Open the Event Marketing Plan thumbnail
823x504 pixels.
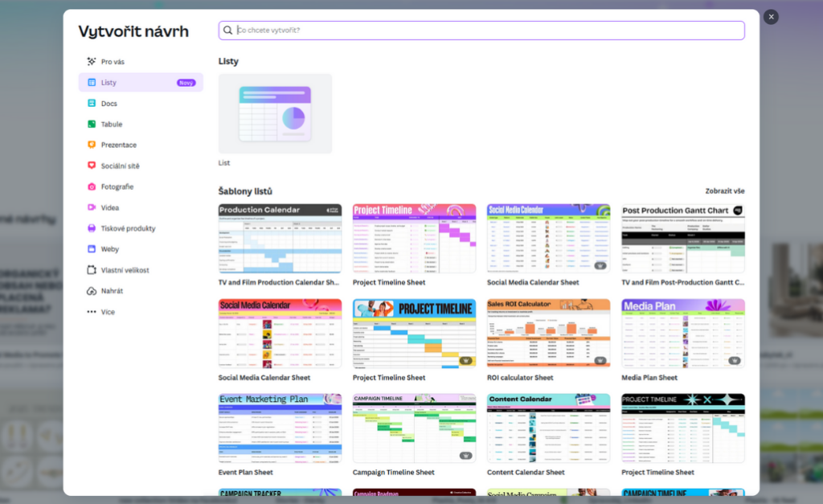coord(280,428)
